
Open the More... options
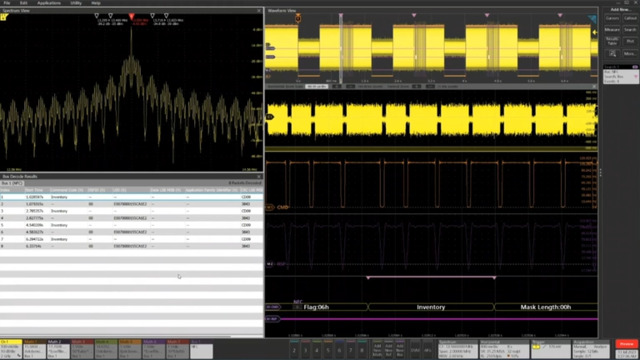(630, 53)
